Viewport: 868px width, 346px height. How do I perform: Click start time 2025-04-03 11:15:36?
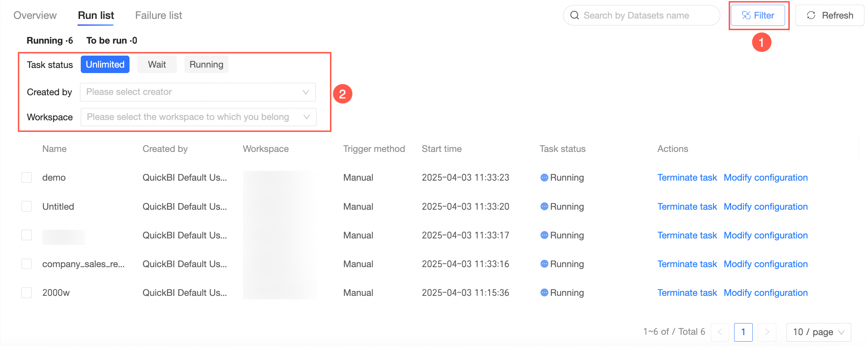[465, 293]
